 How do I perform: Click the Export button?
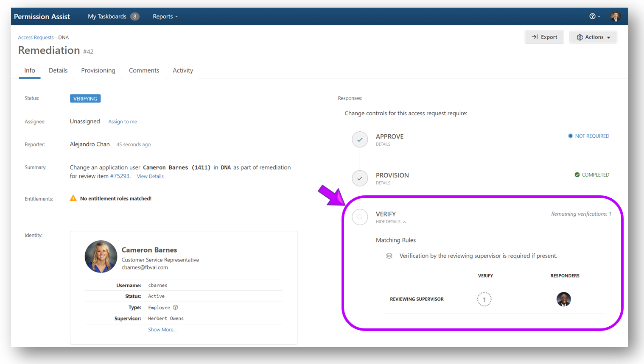pos(544,37)
